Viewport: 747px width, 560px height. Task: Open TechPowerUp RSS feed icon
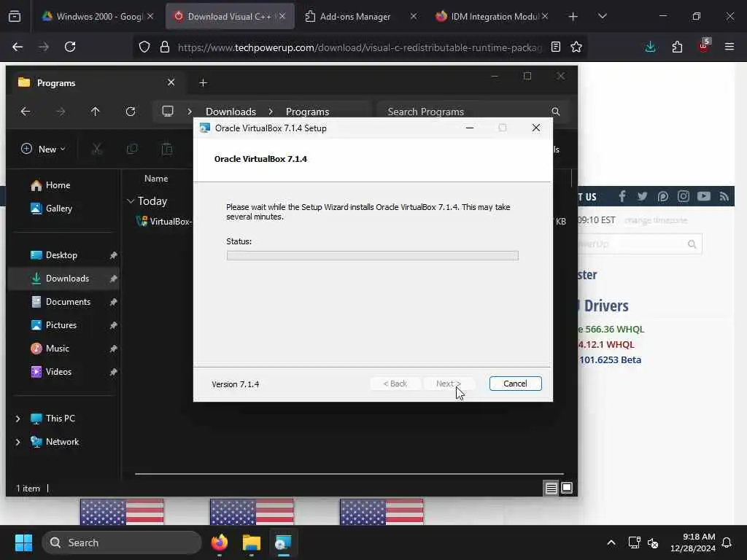point(724,196)
